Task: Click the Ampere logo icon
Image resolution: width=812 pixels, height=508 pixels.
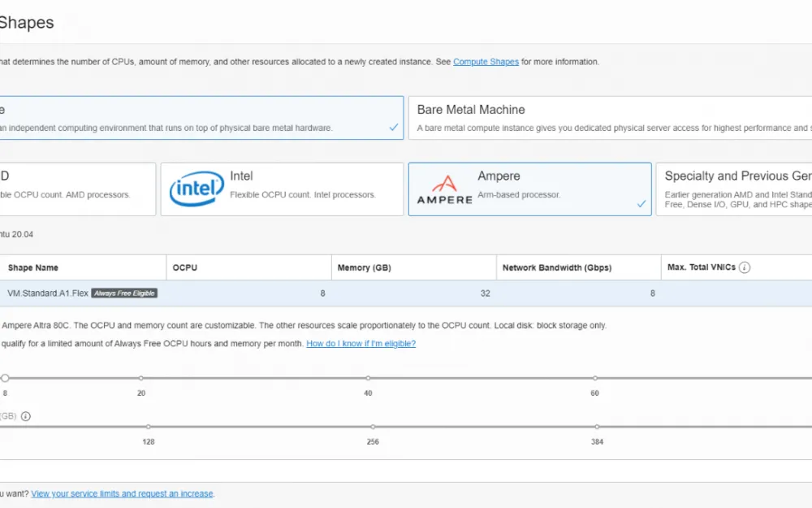Action: click(x=444, y=189)
